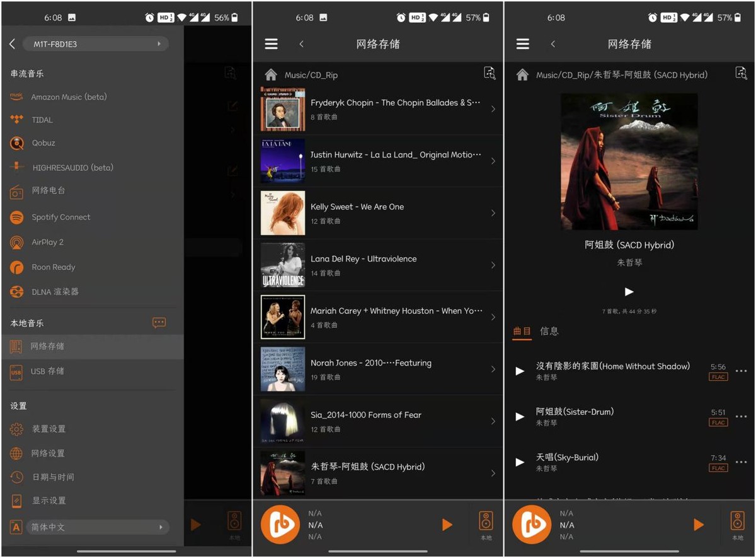Expand Justin Hurwitz La La Land chevron
756x558 pixels.
tap(493, 161)
